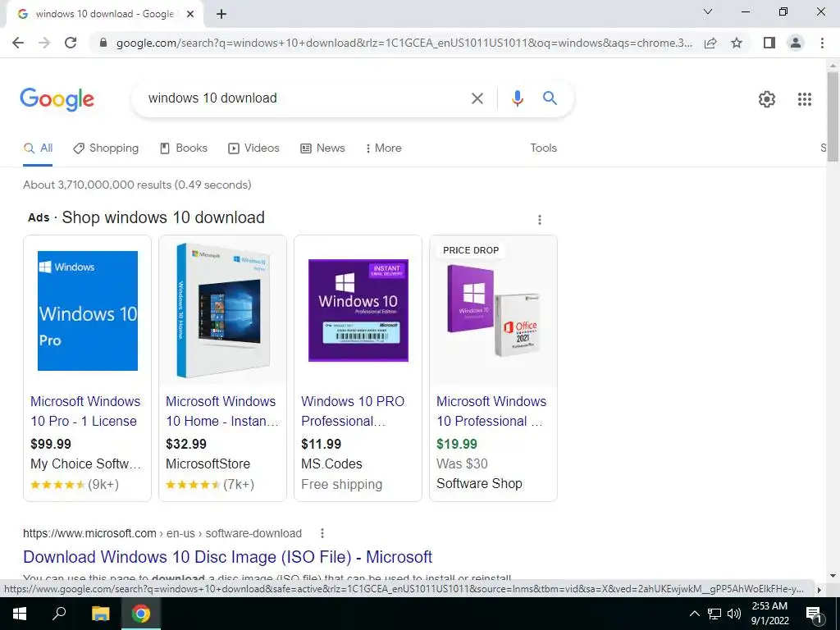
Task: Click the $32.99 price text
Action: [186, 444]
